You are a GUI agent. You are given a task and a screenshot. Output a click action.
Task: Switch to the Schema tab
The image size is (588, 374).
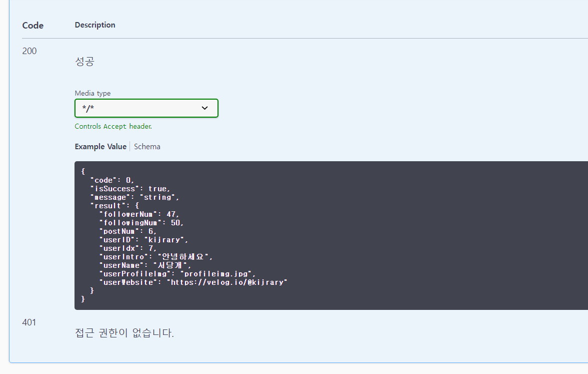coord(147,146)
